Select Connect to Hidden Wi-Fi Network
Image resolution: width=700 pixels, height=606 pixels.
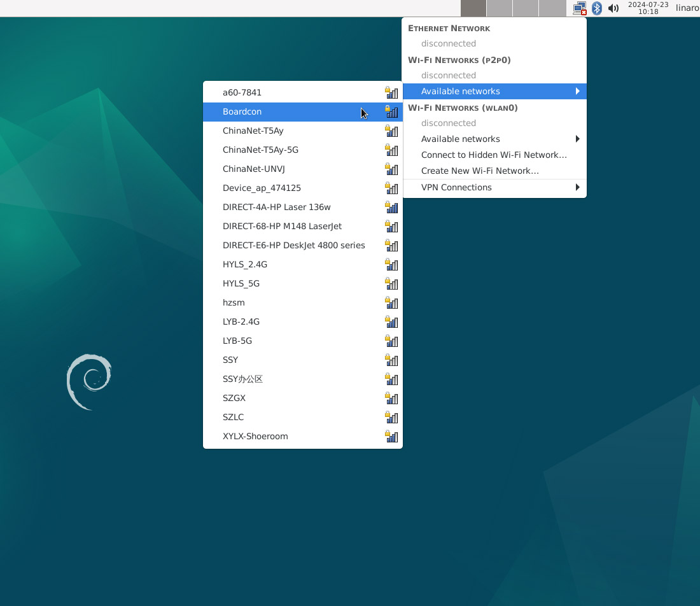click(494, 155)
